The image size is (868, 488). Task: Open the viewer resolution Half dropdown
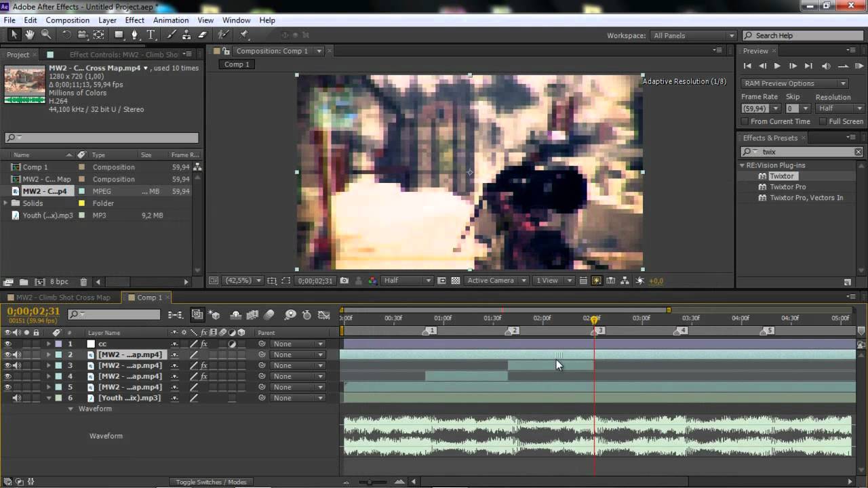407,281
